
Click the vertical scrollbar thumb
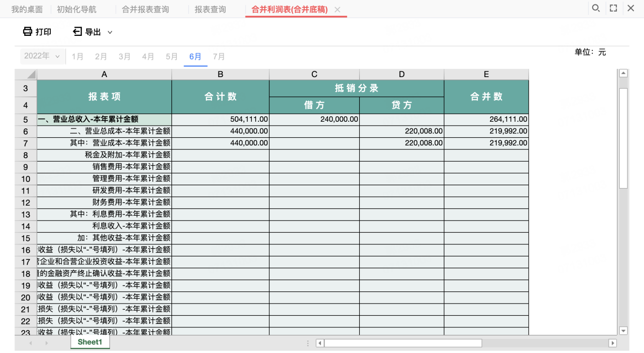[x=624, y=138]
